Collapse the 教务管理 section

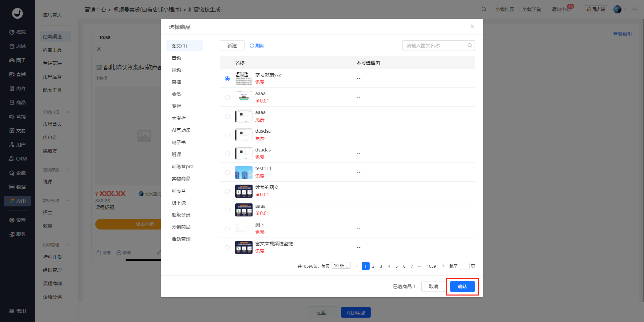pos(68,201)
